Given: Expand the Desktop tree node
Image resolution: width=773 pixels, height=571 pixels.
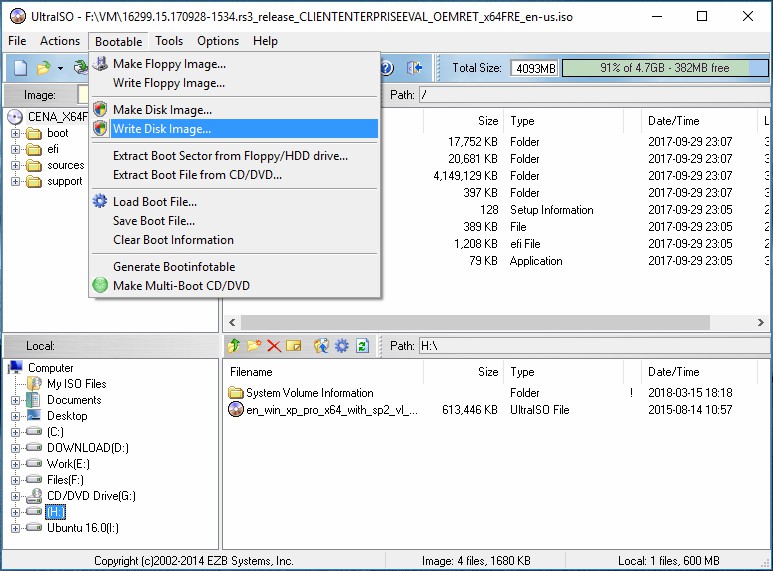Looking at the screenshot, I should 15,416.
